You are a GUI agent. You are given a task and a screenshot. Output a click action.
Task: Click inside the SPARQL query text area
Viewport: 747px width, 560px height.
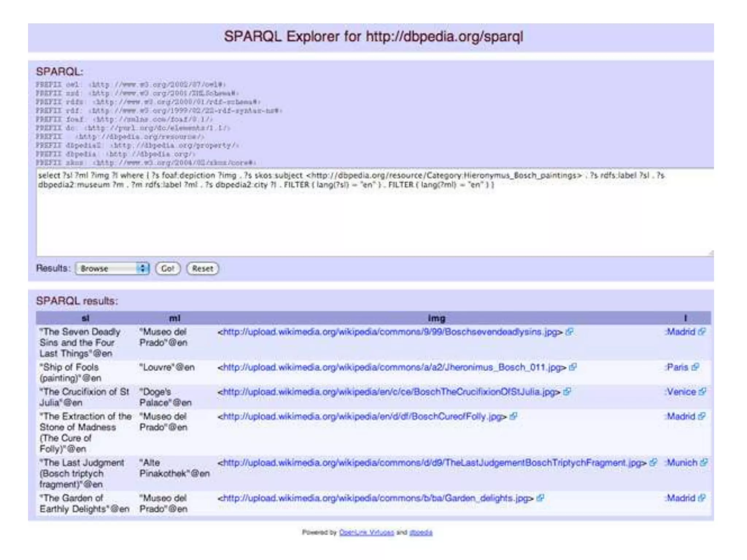(x=365, y=219)
